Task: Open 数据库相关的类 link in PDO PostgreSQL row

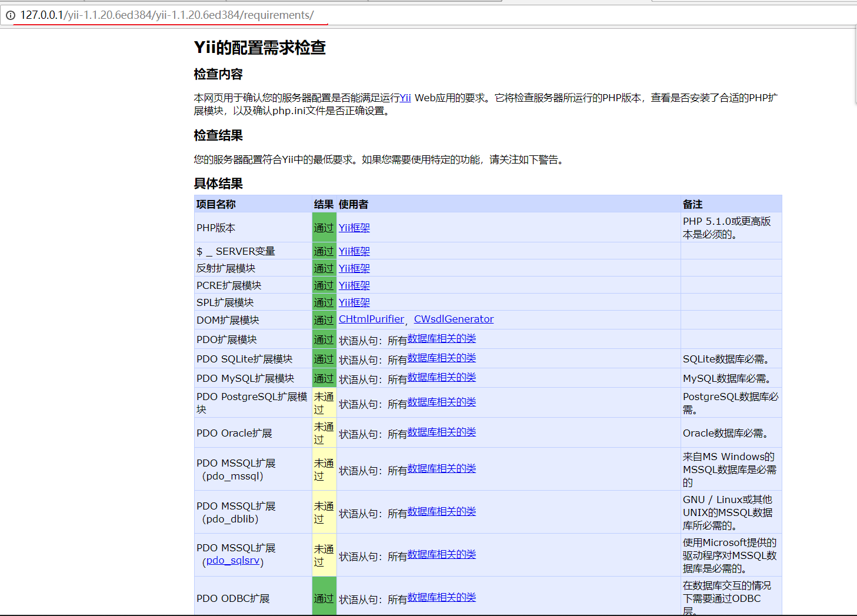Action: coord(442,402)
